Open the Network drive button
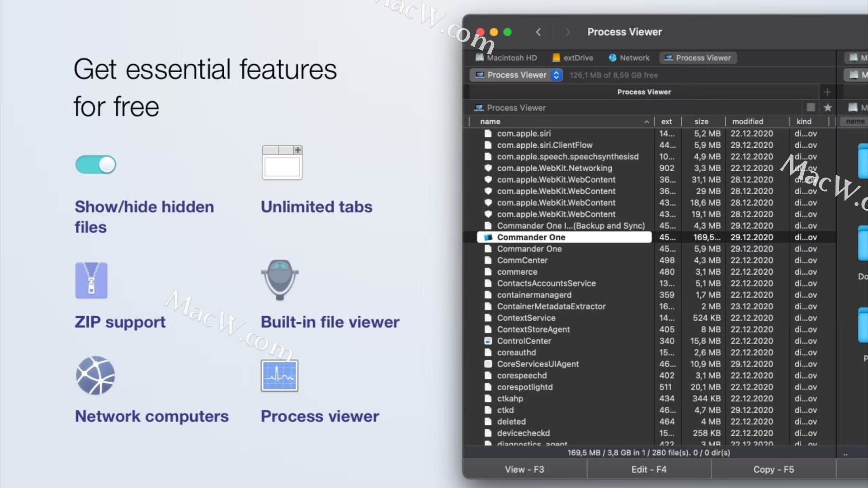 629,58
